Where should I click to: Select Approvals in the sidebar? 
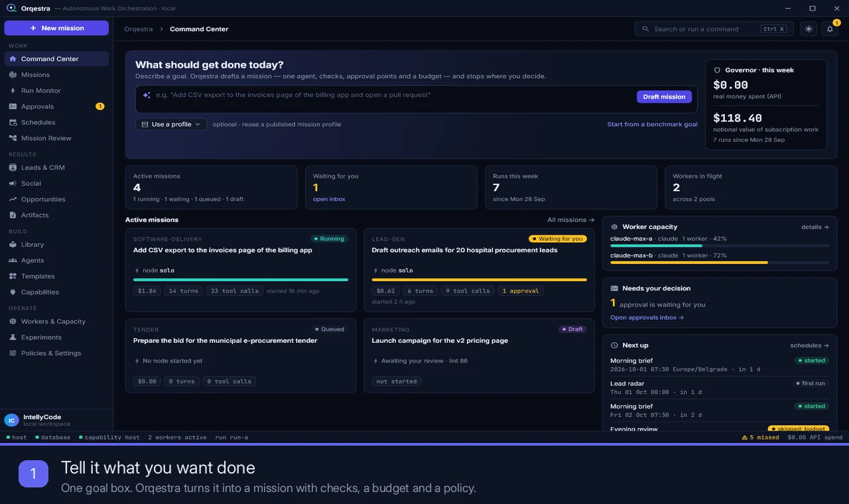click(56, 107)
